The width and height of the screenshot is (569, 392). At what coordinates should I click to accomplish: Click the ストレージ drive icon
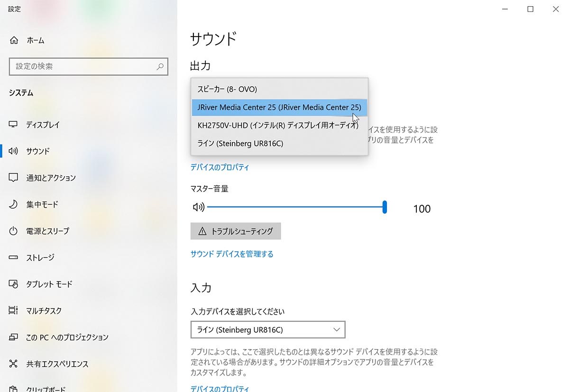click(x=14, y=257)
